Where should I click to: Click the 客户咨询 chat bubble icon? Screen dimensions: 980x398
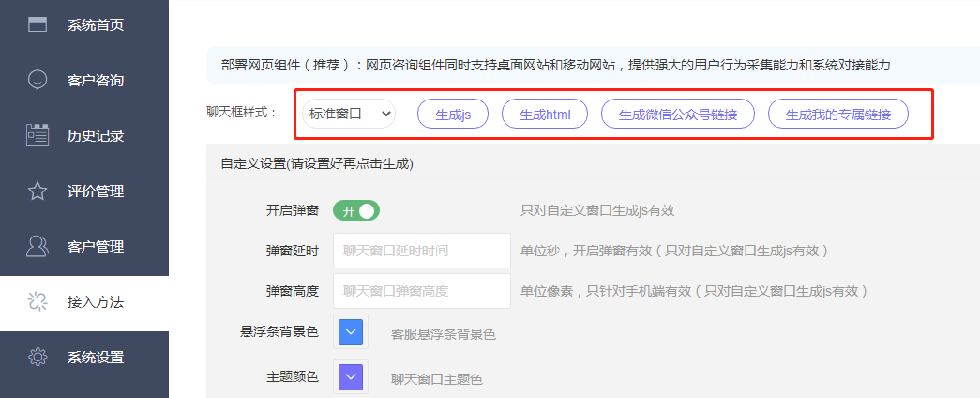coord(38,80)
